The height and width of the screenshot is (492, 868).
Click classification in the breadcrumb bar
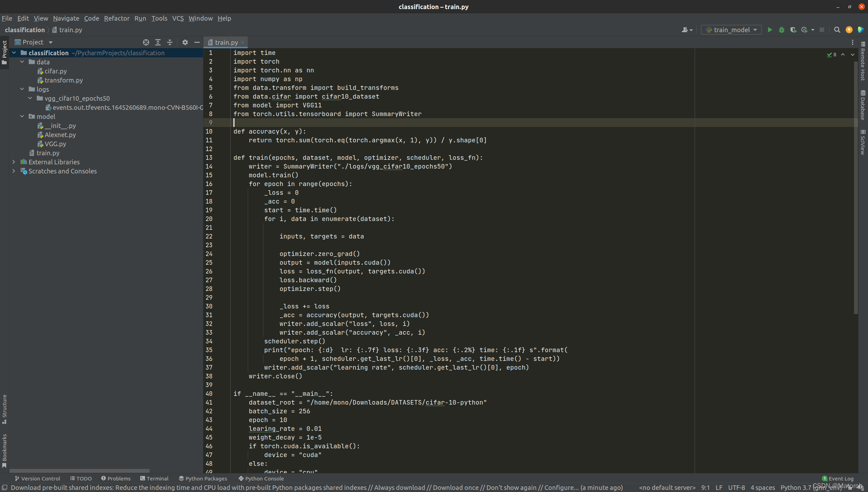click(25, 30)
